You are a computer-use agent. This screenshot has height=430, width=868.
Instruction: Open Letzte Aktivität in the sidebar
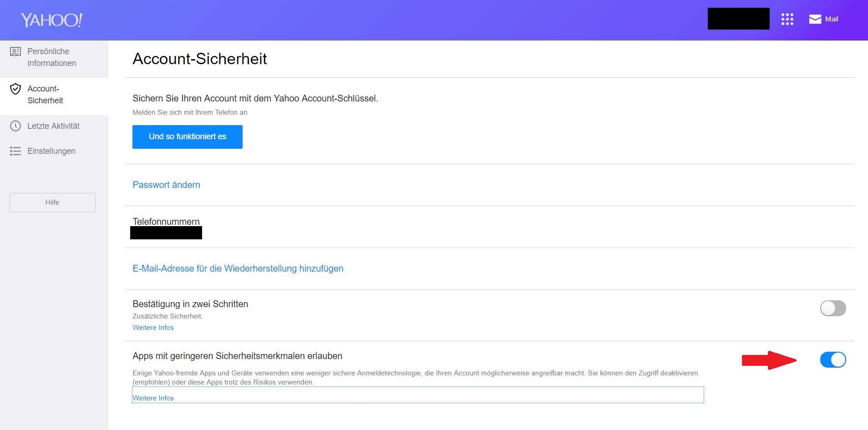[x=54, y=126]
